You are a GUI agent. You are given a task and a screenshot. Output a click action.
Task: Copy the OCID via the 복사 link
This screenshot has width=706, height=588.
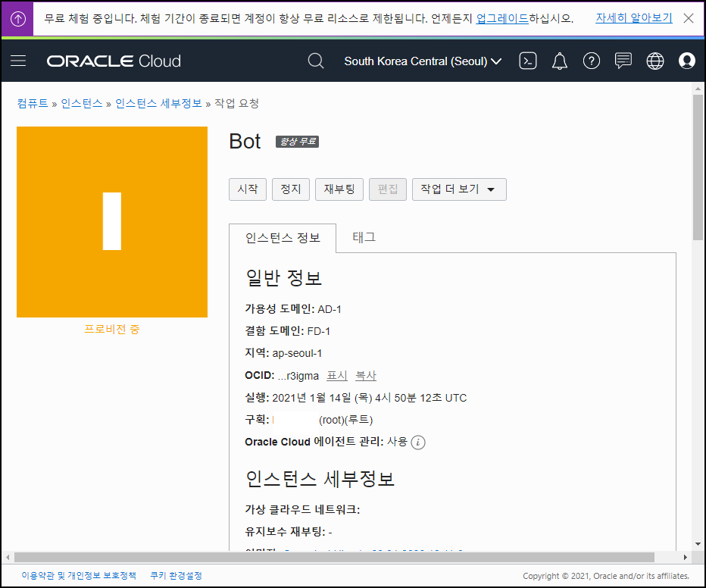point(368,375)
